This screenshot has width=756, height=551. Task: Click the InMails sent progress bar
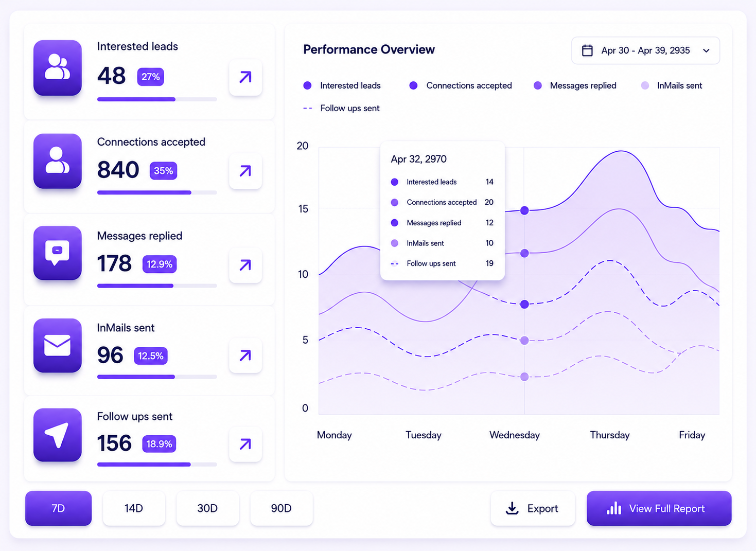pos(157,377)
